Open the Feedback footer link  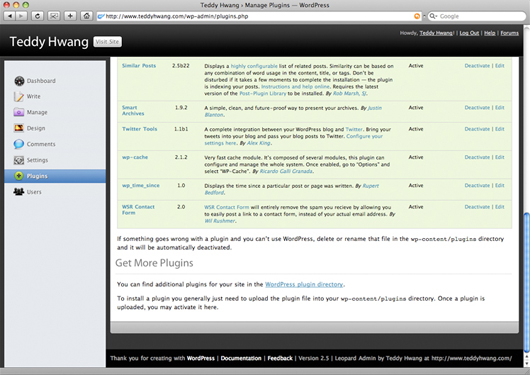(280, 358)
